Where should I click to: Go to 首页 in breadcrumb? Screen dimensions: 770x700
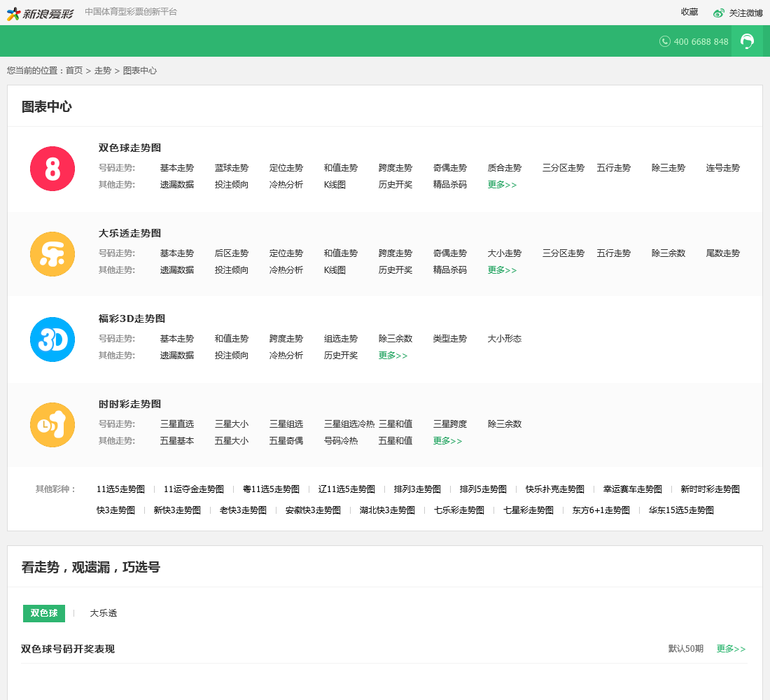click(74, 71)
